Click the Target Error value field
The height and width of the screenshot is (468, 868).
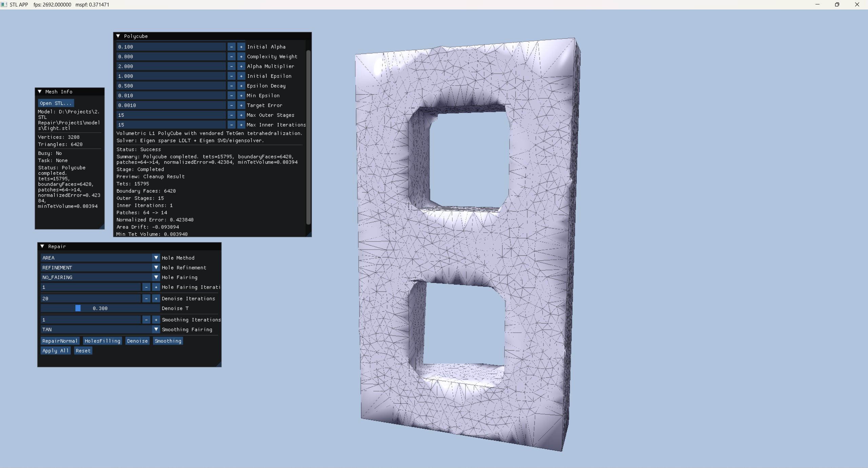pos(171,105)
